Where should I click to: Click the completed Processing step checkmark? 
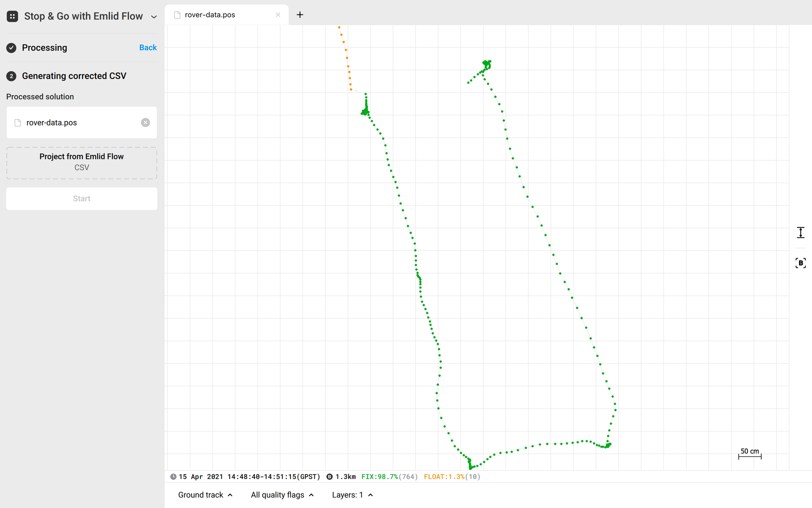11,48
